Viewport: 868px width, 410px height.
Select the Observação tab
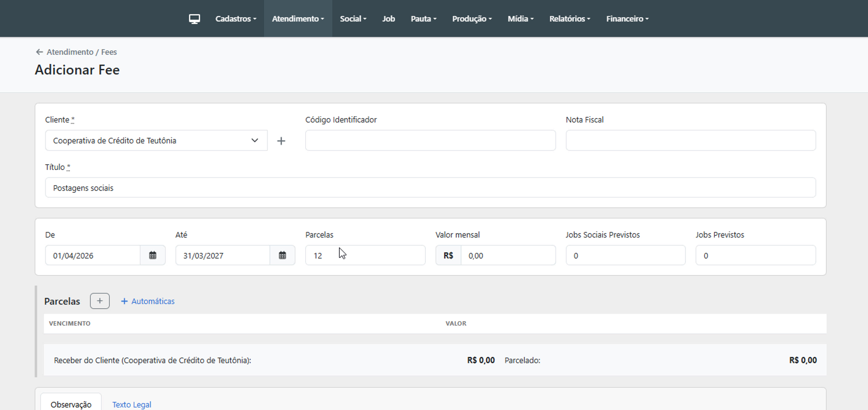point(71,404)
